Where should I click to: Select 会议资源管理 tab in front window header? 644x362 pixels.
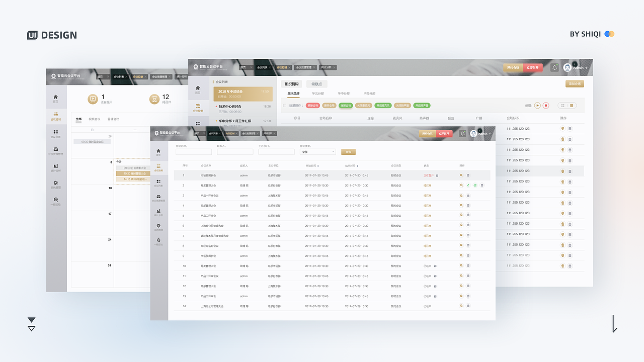pyautogui.click(x=249, y=134)
